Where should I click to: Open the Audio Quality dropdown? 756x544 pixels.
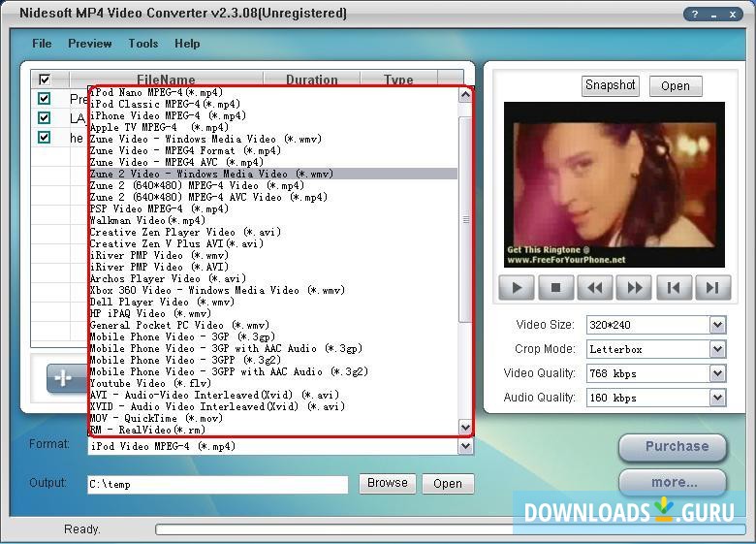[x=717, y=398]
